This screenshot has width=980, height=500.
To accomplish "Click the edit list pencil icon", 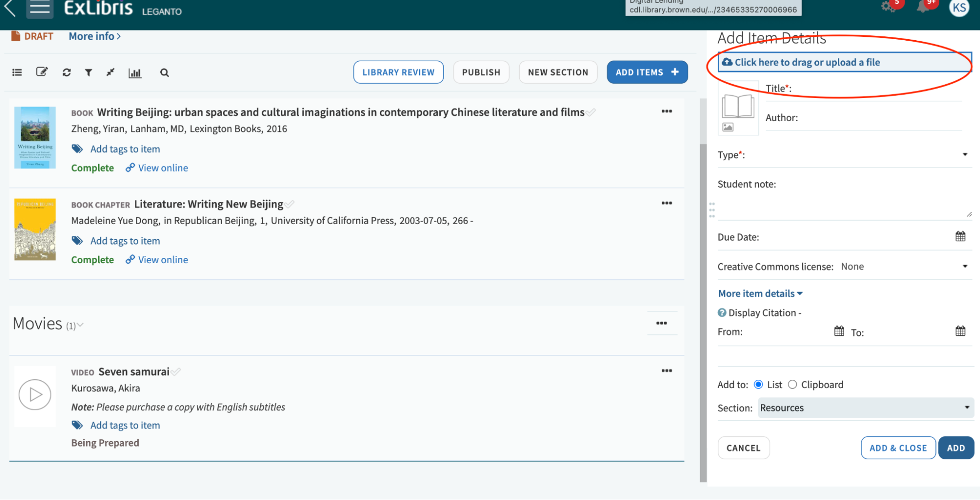I will point(42,72).
